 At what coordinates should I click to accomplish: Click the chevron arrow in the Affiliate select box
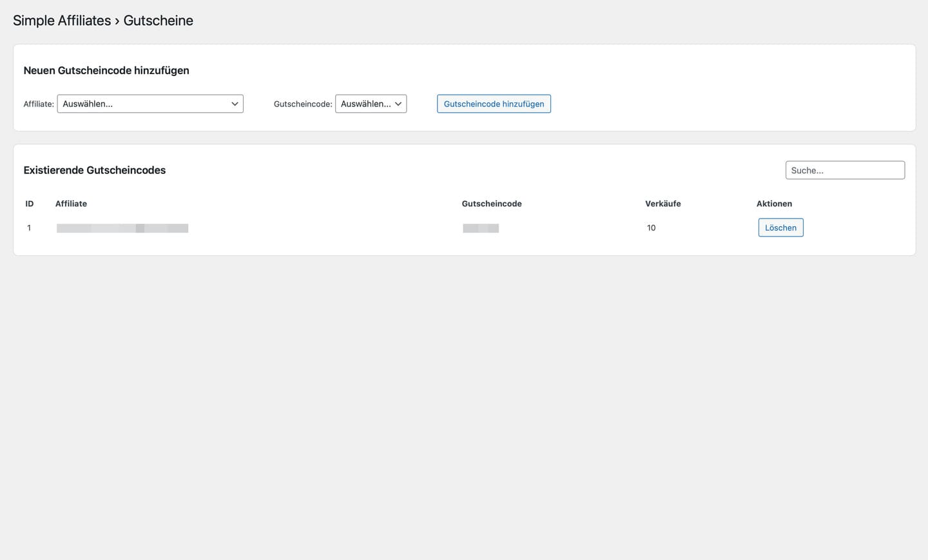click(x=235, y=104)
